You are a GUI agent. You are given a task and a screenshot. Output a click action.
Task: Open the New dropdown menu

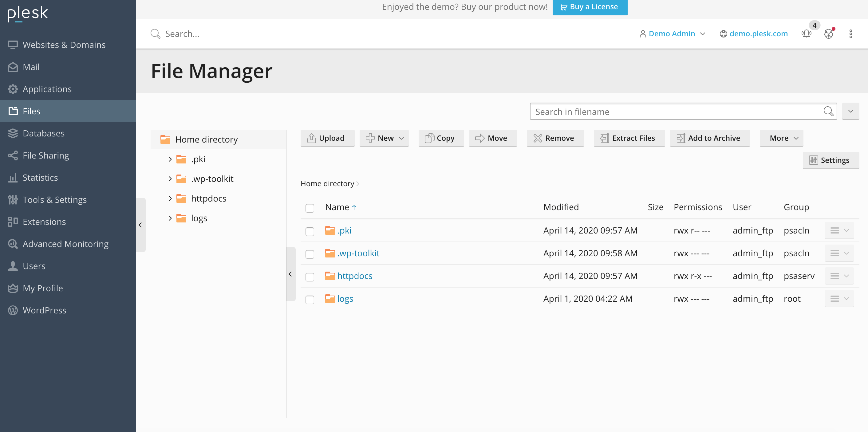point(384,138)
